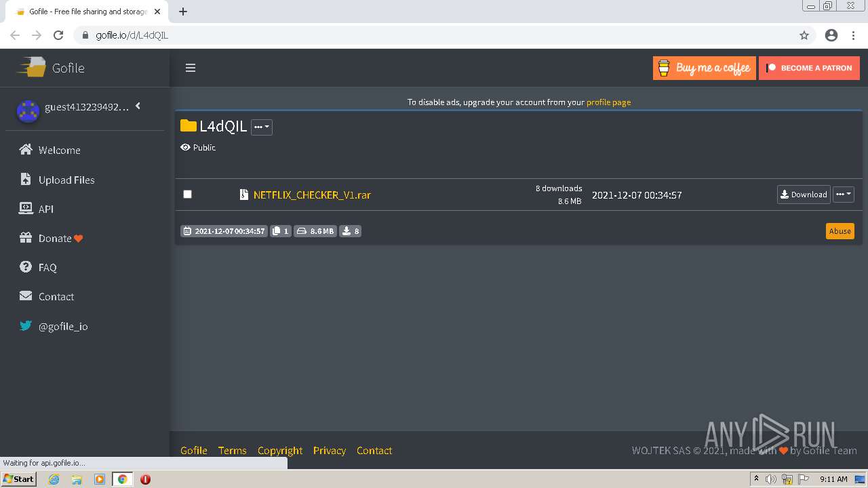
Task: Click folder creation date badge
Action: [224, 231]
